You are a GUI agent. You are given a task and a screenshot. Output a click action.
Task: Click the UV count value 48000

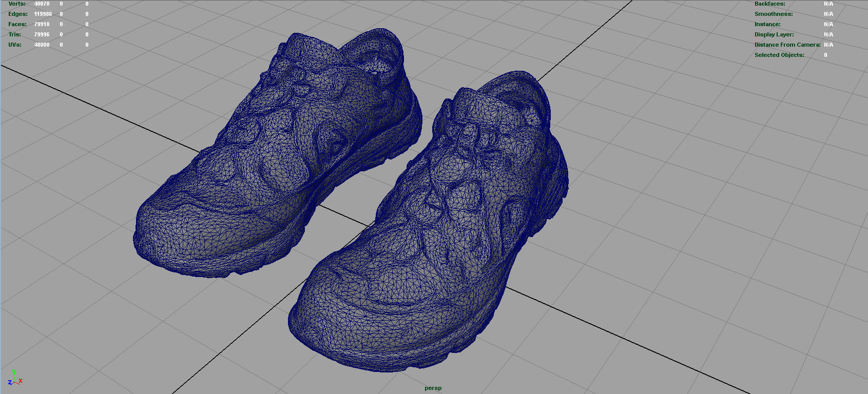pos(42,45)
